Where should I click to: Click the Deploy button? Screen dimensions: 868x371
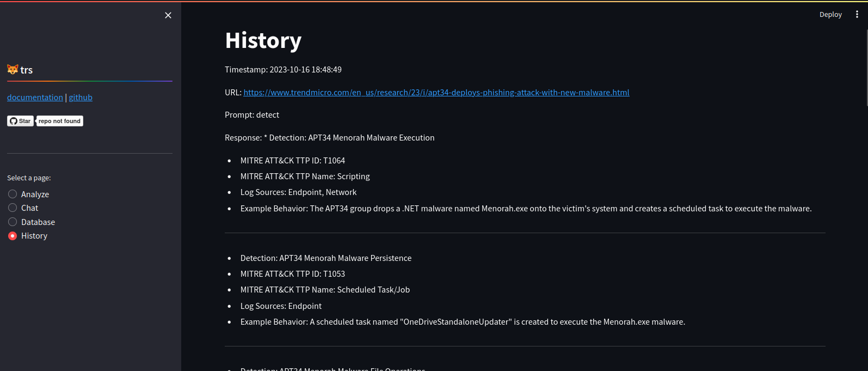pyautogui.click(x=830, y=15)
